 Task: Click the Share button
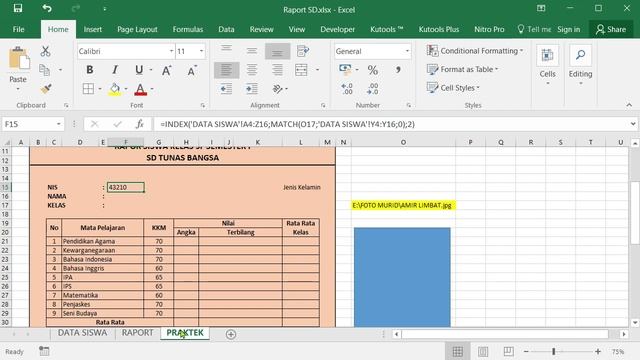[x=611, y=29]
